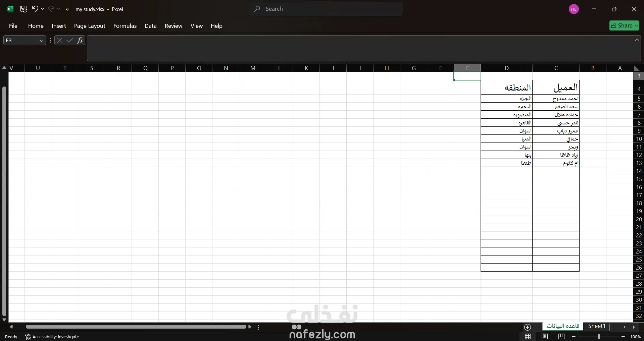Click the Excel app logo icon
This screenshot has width=644, height=341.
[10, 9]
